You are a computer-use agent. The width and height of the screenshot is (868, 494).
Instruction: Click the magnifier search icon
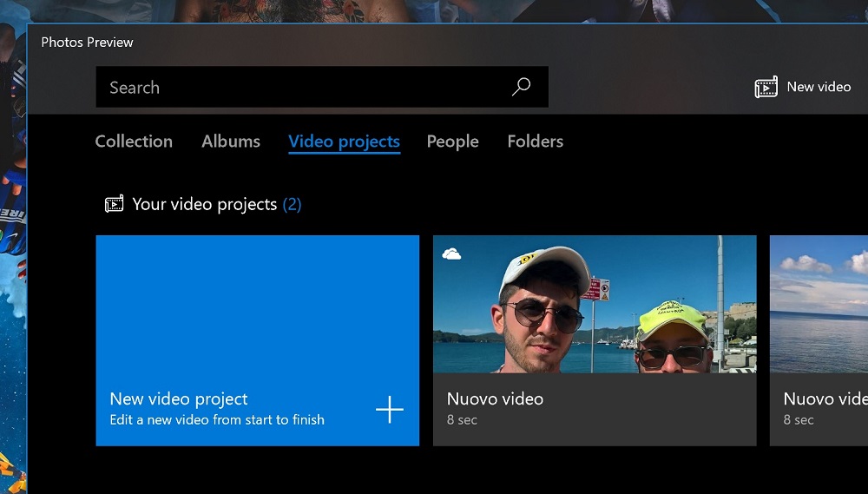[x=521, y=87]
